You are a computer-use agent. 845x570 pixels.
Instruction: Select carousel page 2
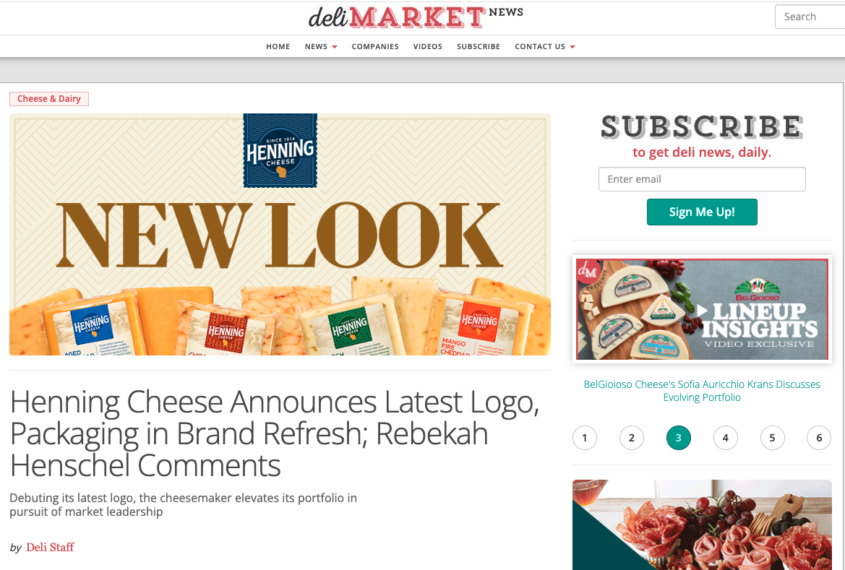(x=632, y=437)
